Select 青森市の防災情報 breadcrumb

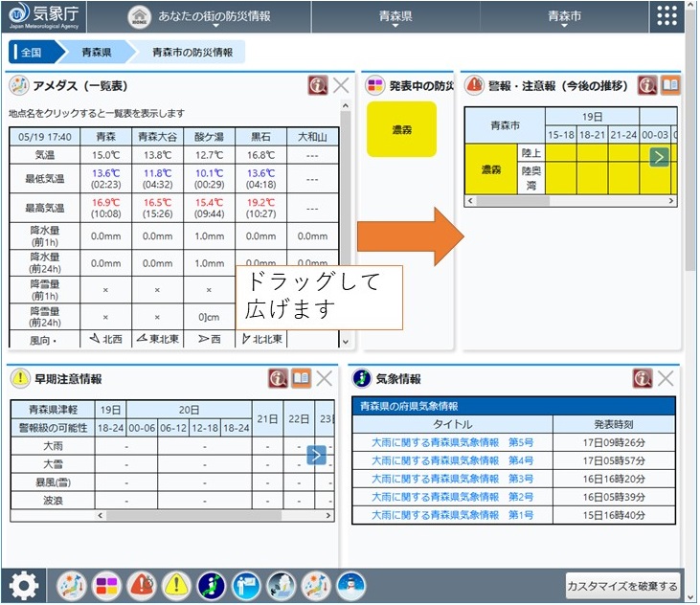click(x=192, y=53)
